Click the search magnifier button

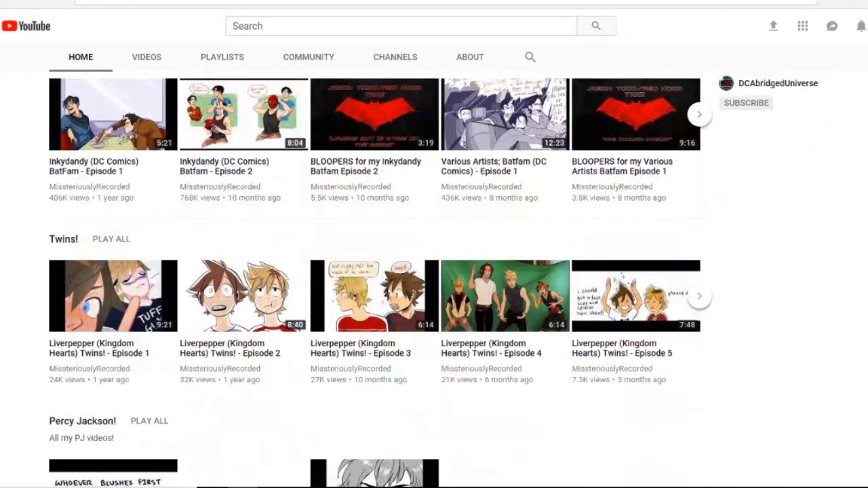(596, 26)
